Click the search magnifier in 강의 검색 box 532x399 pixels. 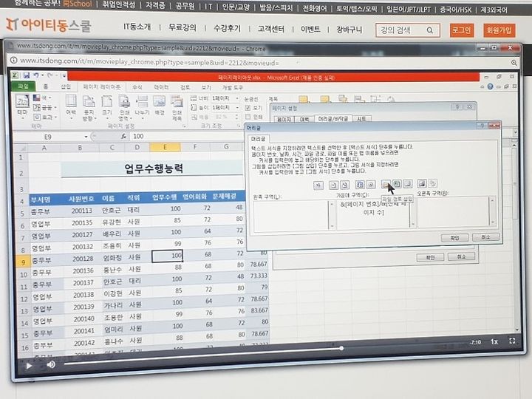(x=429, y=30)
